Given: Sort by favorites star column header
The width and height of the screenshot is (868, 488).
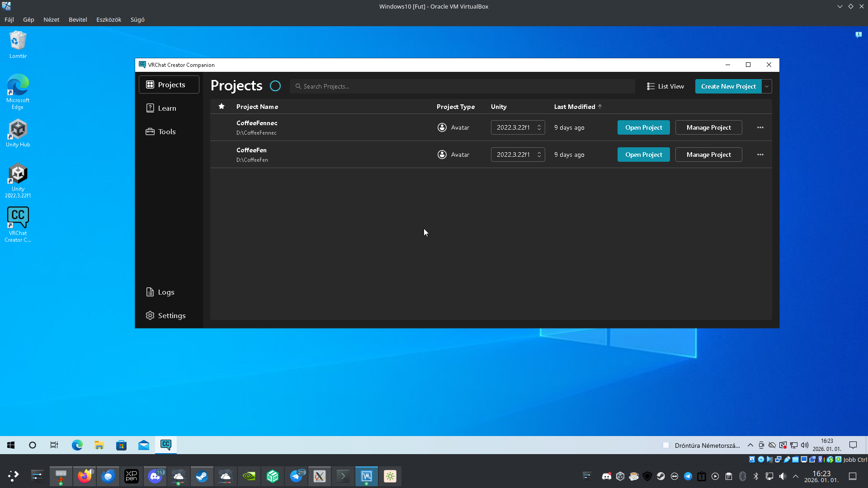Looking at the screenshot, I should (222, 107).
